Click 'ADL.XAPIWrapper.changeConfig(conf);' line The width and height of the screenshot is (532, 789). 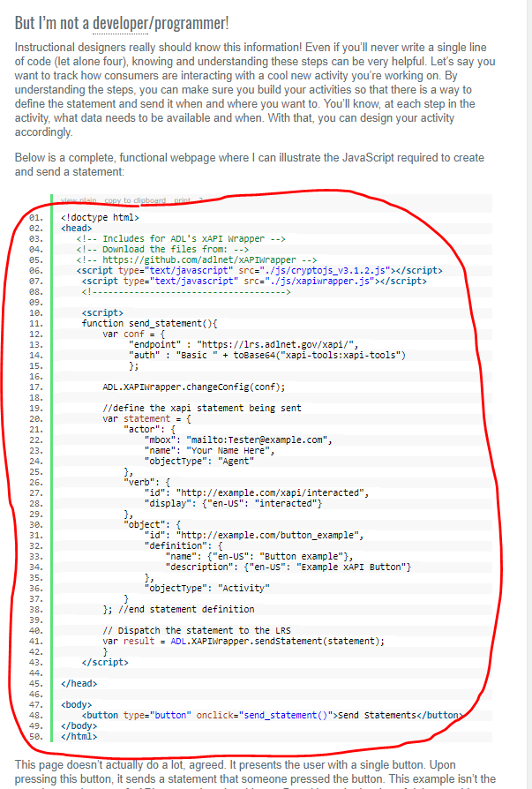pyautogui.click(x=193, y=387)
